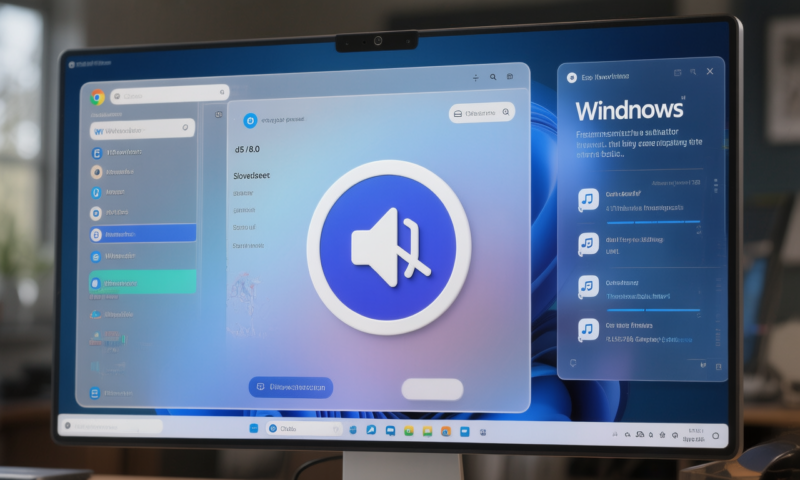Click the blue pill button below the speaker
This screenshot has height=480, width=800.
[x=291, y=387]
